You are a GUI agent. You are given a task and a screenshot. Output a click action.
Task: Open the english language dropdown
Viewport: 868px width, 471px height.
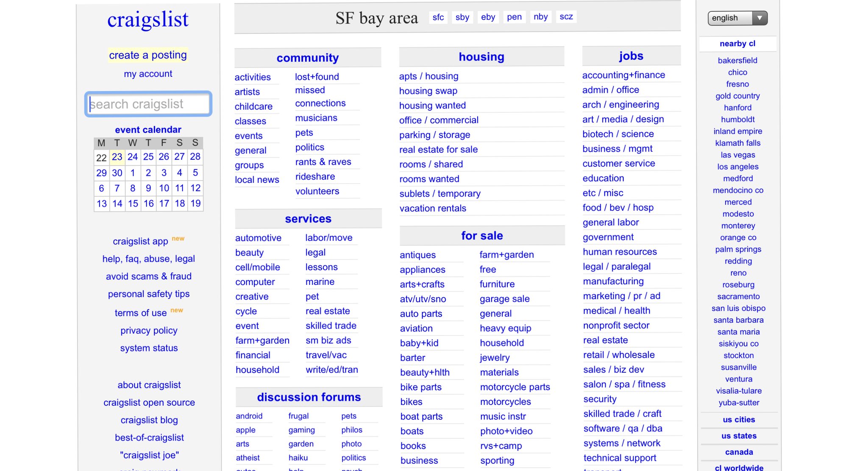(x=737, y=18)
